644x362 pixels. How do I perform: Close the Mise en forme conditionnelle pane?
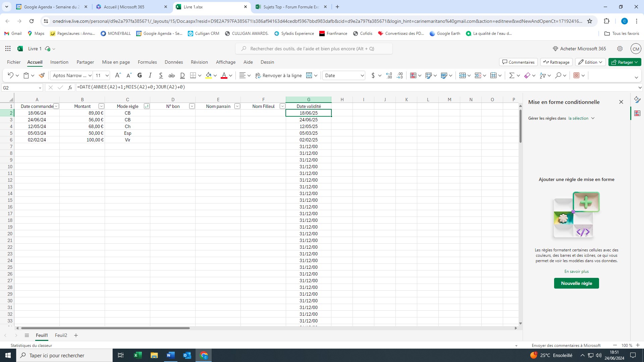621,102
